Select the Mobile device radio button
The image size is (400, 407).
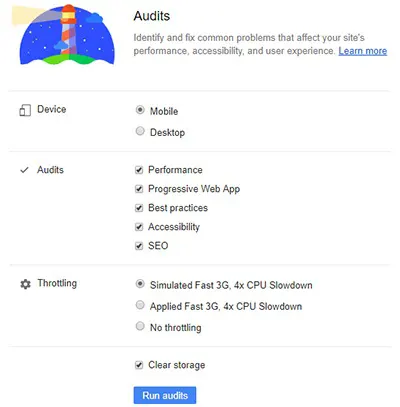(x=140, y=110)
